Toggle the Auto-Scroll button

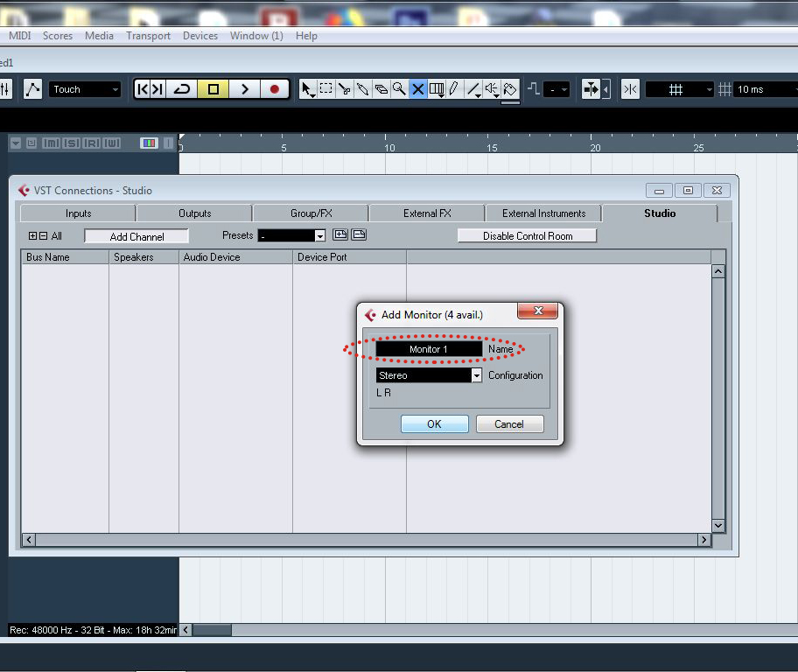(x=591, y=89)
